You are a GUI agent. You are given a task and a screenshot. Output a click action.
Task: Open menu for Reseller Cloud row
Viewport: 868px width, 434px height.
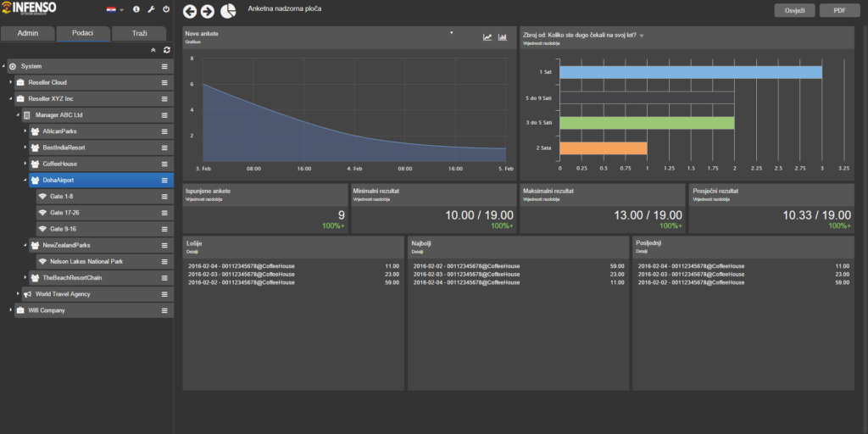[x=164, y=82]
